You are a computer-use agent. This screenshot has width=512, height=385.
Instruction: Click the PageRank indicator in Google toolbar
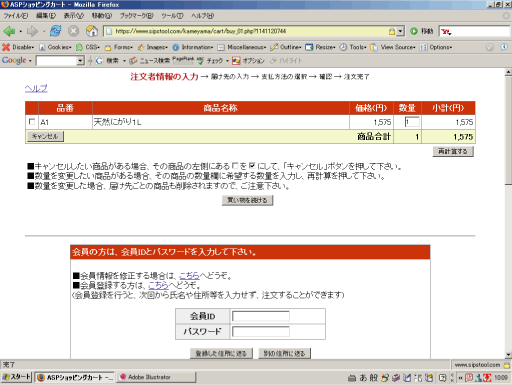point(183,59)
